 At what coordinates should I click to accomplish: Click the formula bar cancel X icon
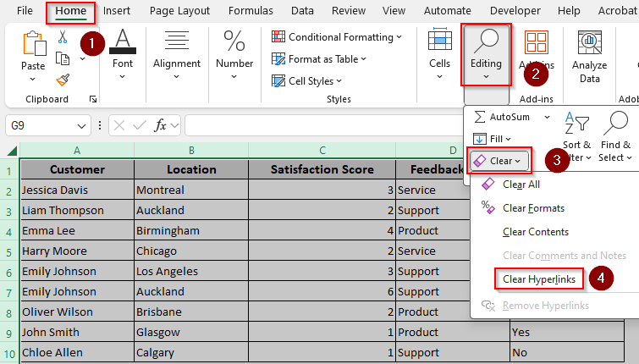119,125
